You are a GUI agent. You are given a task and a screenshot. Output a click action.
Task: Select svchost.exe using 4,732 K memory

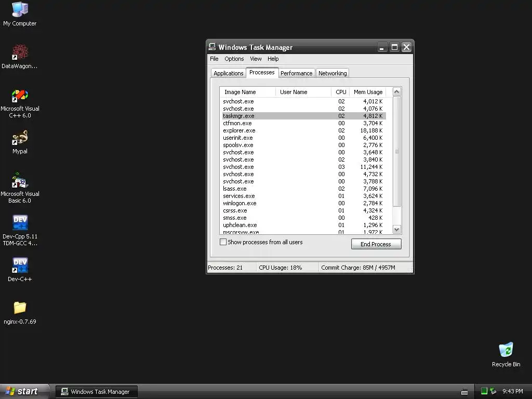pos(304,174)
